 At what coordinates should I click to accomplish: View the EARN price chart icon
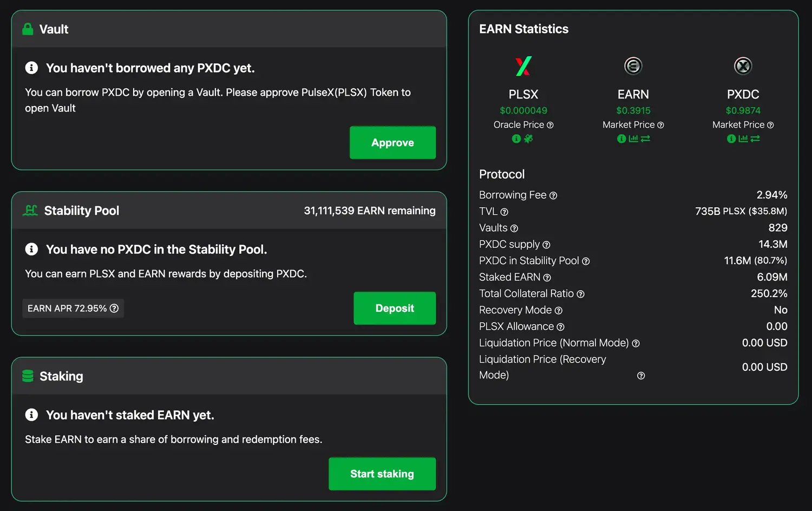[633, 139]
